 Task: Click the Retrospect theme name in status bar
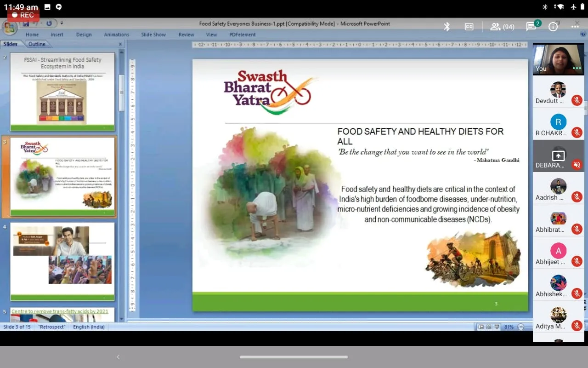tap(51, 327)
